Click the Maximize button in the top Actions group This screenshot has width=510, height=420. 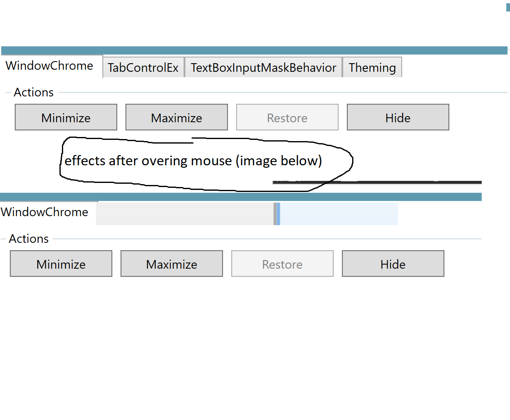click(x=176, y=117)
